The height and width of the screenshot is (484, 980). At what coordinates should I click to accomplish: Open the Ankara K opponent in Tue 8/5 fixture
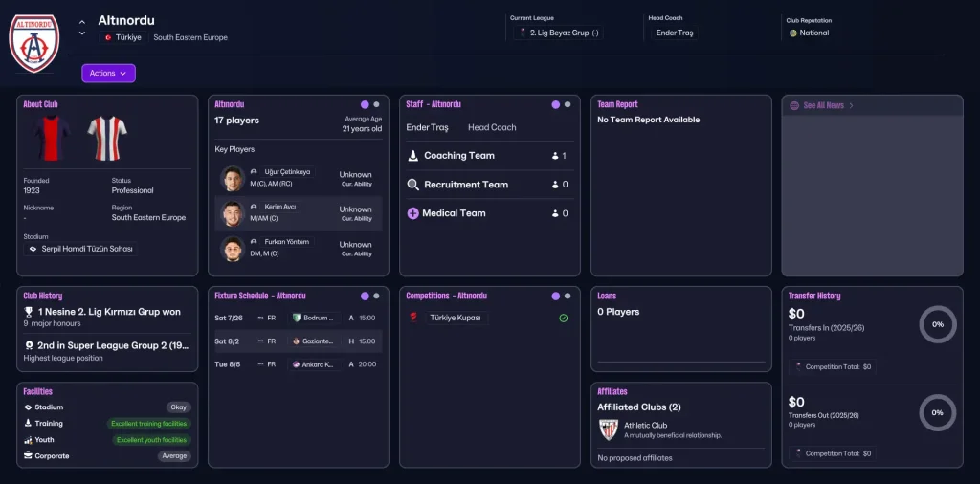(x=314, y=364)
